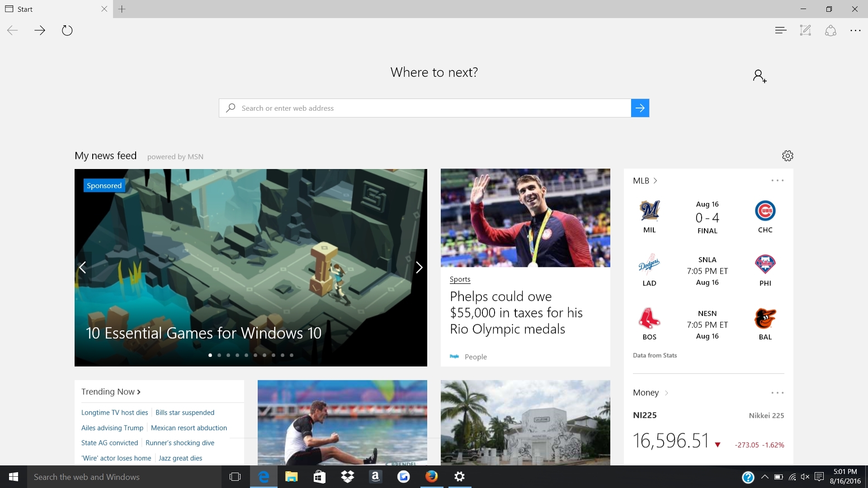Expand the MLB section chevron

point(655,181)
